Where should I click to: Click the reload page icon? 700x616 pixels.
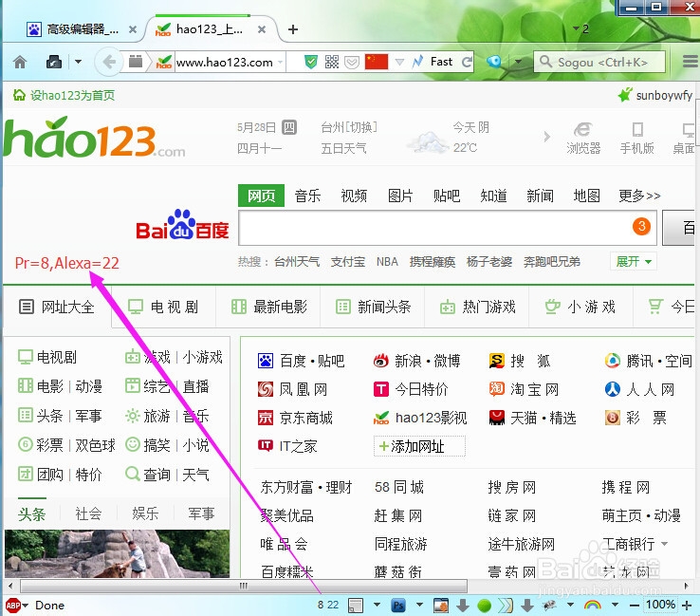[467, 62]
